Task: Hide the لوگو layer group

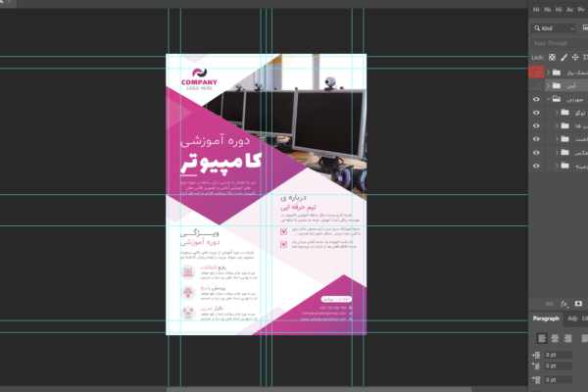Action: [x=536, y=113]
